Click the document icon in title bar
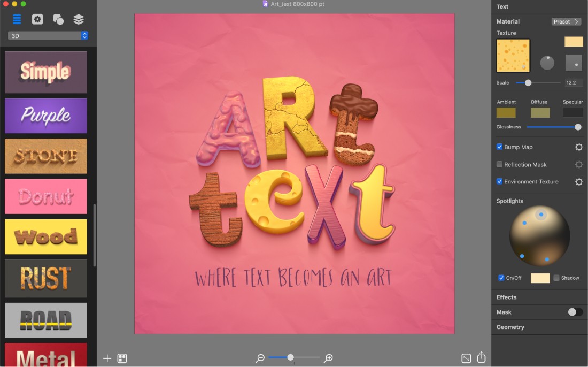588x367 pixels. (x=266, y=4)
